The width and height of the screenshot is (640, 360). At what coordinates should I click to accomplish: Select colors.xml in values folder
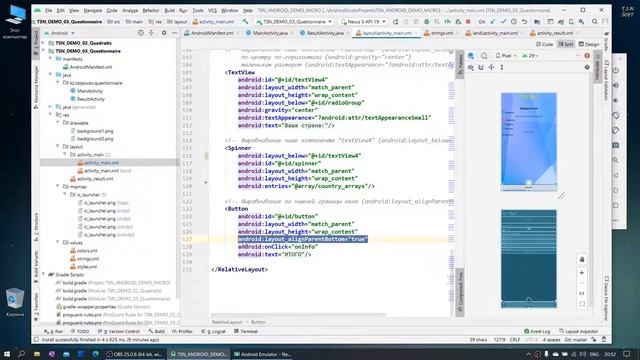point(87,251)
